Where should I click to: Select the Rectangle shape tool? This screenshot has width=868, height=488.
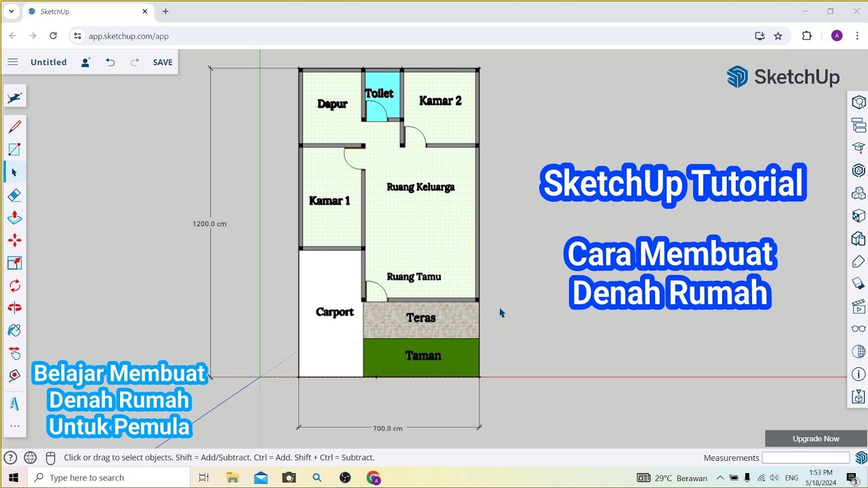14,150
